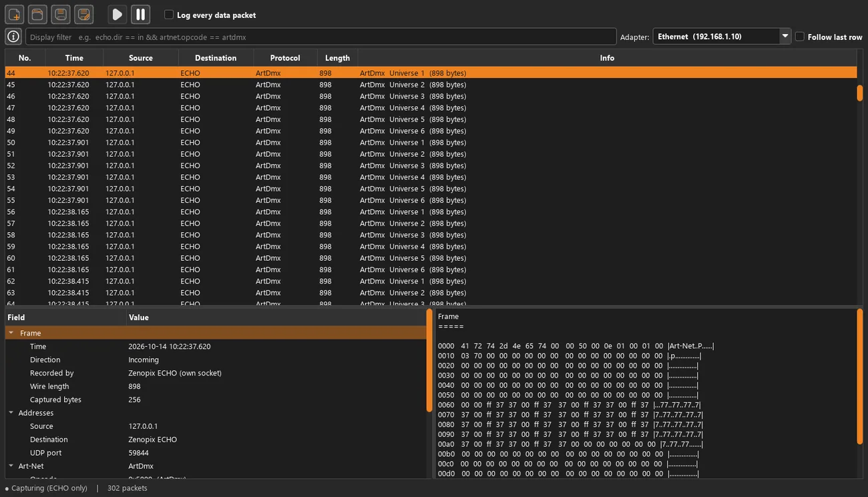Collapse the Frame tree section
This screenshot has width=868, height=497.
pos(11,333)
